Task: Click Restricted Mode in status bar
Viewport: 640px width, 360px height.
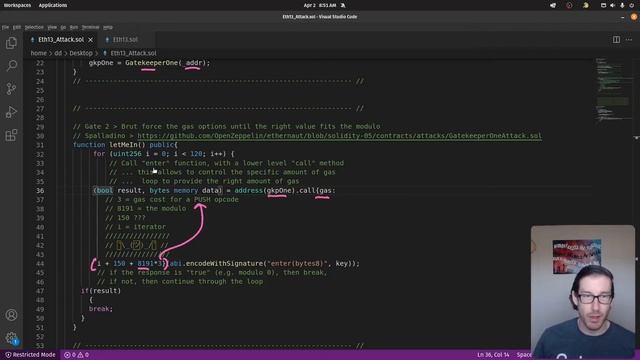Action: click(30, 355)
